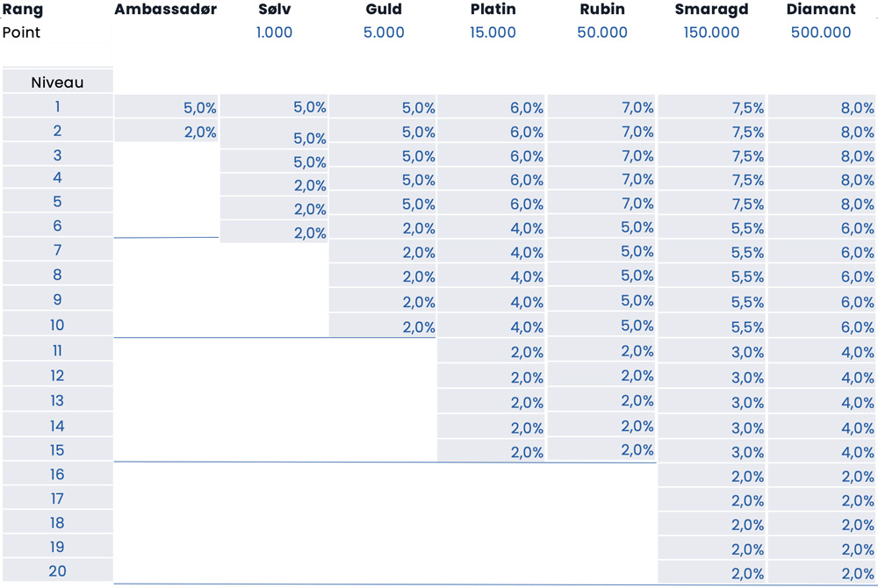Click the Rubin column header
The image size is (878, 588).
pyautogui.click(x=602, y=10)
